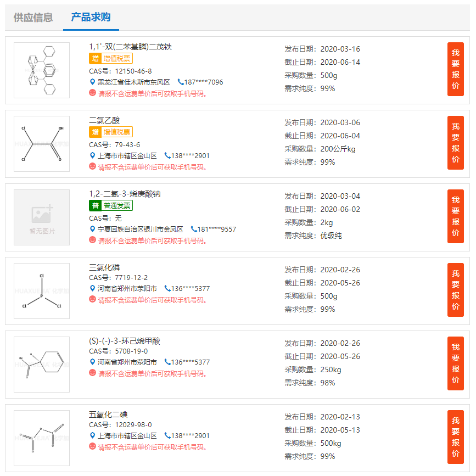476x476 pixels.
Task: Click the 1,2-二氯-3-烯庚酸钠 title link
Action: tap(125, 194)
